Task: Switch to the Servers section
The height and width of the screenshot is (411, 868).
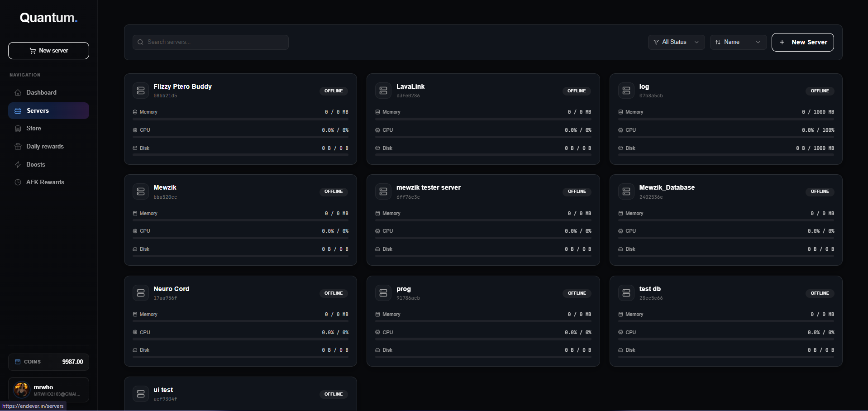Action: [48, 110]
